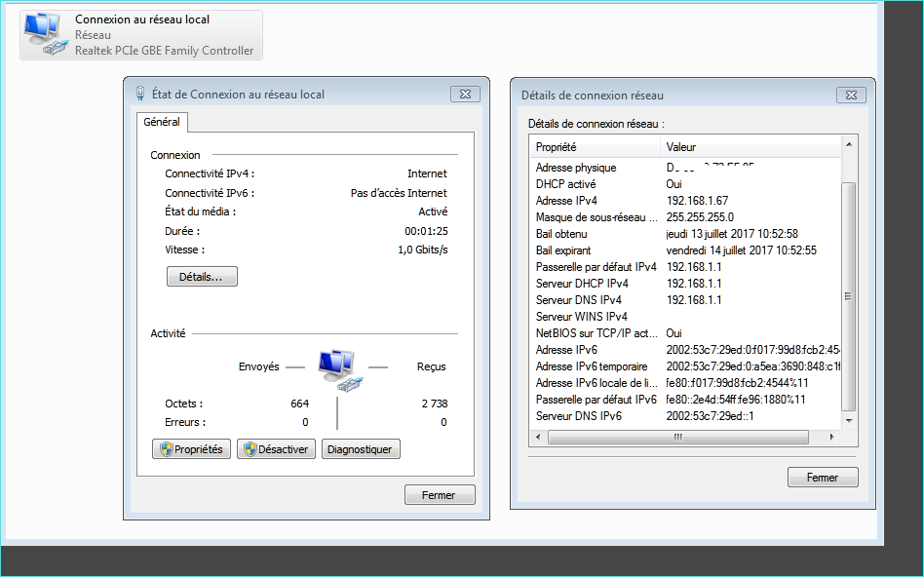Screen dimensions: 924x577
Task: Launch Diagnostiquer for the connection
Action: pyautogui.click(x=361, y=449)
